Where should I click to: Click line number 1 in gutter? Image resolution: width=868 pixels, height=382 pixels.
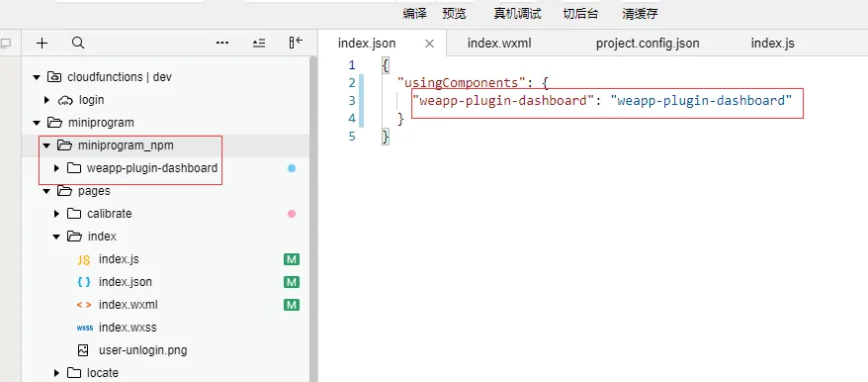[x=352, y=65]
